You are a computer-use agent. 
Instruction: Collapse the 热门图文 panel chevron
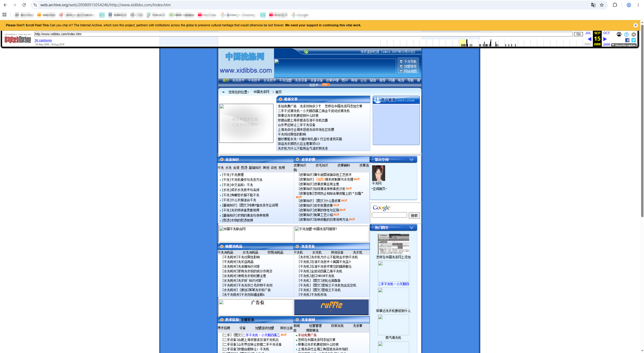coord(412,228)
